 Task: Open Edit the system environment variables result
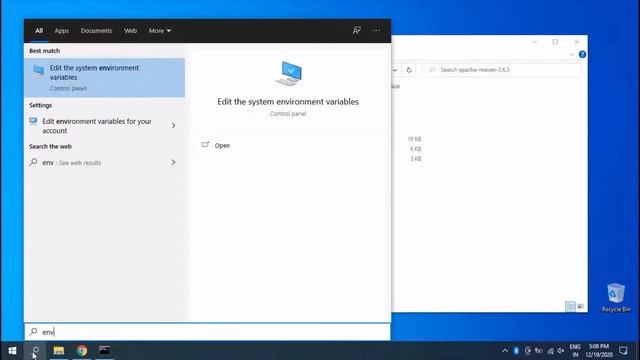(104, 78)
